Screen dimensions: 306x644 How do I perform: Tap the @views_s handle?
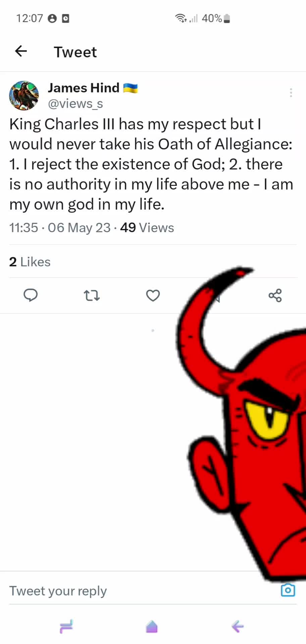click(75, 104)
